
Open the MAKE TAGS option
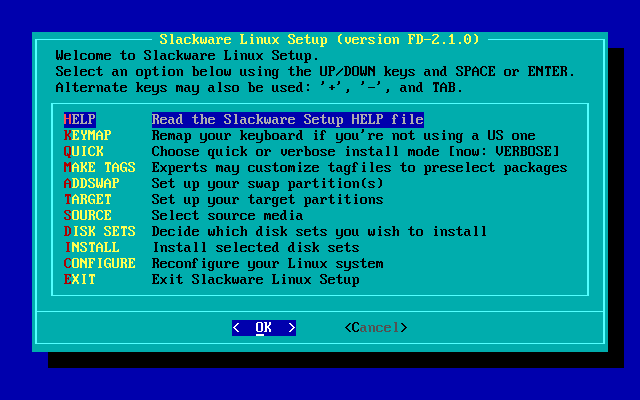click(100, 167)
